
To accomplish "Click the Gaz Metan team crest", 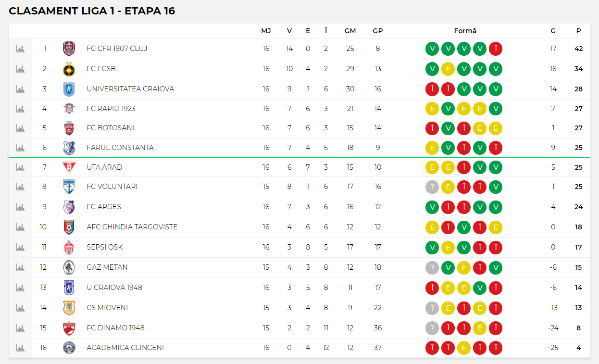I will [x=69, y=267].
